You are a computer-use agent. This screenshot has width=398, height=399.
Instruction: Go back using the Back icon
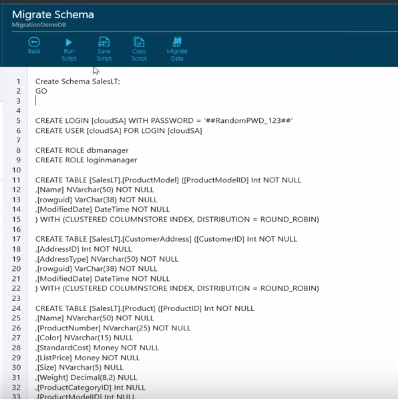34,45
